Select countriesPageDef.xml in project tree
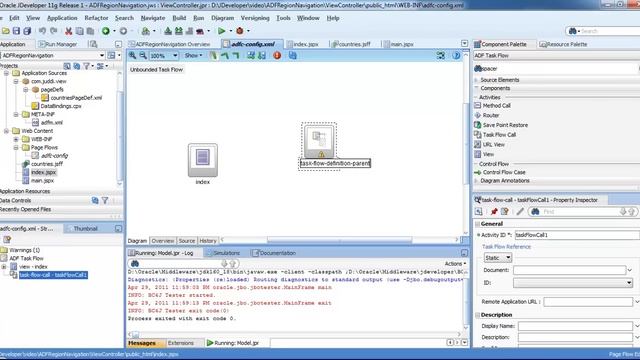 coord(76,98)
